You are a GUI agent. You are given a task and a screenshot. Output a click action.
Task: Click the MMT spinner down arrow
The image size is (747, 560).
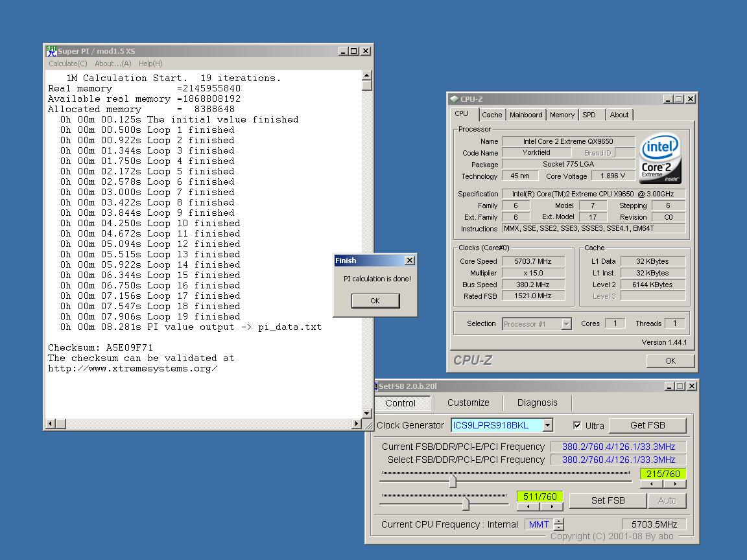(560, 528)
